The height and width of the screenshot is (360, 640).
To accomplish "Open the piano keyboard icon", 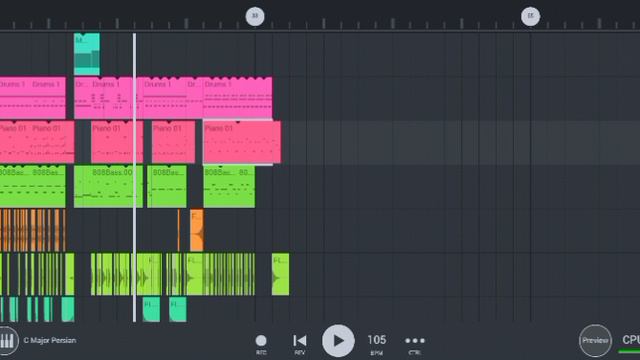I will coord(7,340).
